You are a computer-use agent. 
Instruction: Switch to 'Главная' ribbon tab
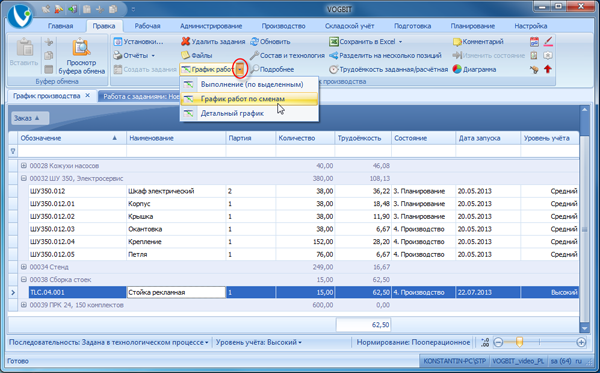point(60,26)
